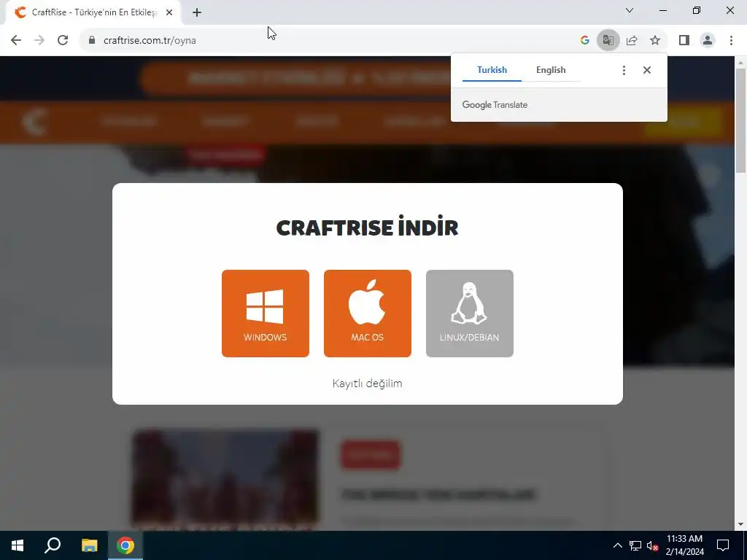Minimize the Chrome window
The image size is (747, 560).
pyautogui.click(x=662, y=10)
